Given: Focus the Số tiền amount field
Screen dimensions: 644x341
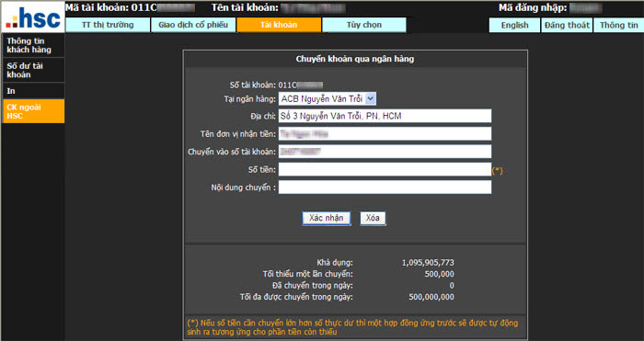Looking at the screenshot, I should (x=385, y=169).
